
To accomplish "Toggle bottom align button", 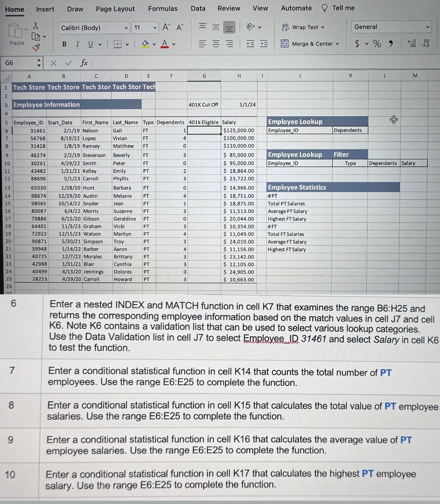I will [x=229, y=28].
